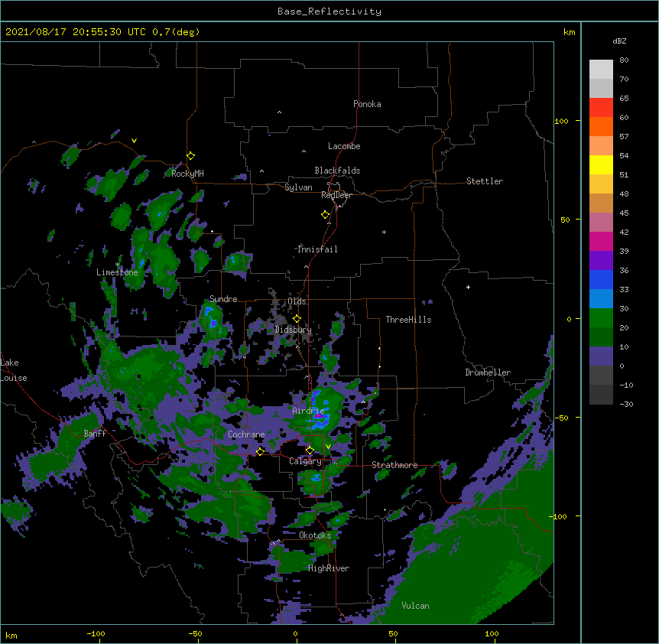Click the yellow diamond marker near RockyMH
Viewport: 659px width, 644px height.
coord(190,155)
